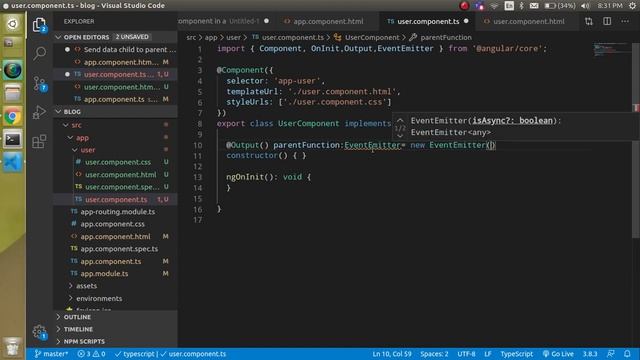Click inside EventEmitter parentheses on line 10

click(491, 145)
